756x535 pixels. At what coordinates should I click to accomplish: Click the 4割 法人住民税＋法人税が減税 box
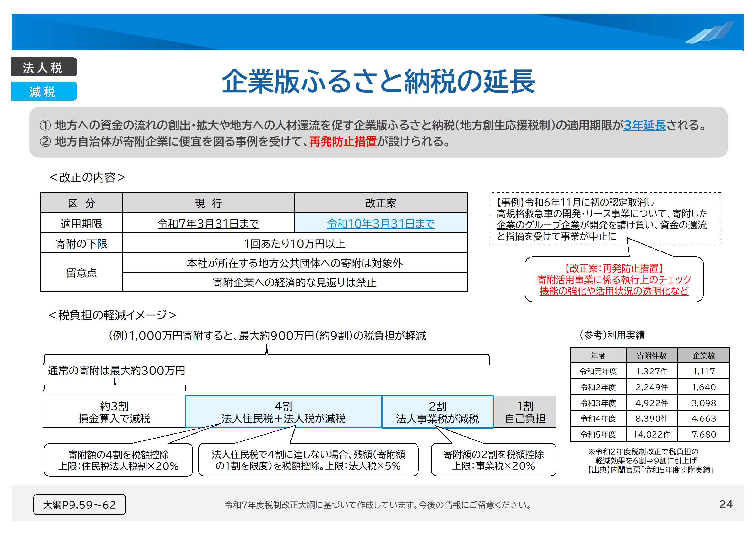284,412
